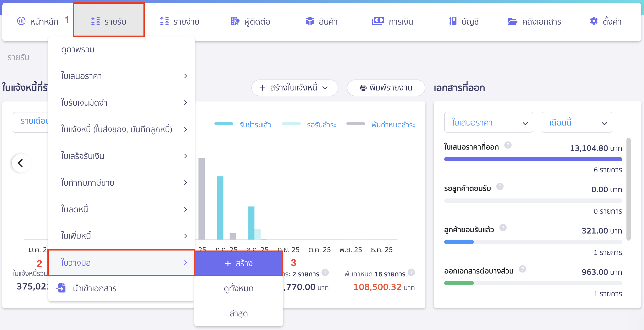Expand ใบเพิ่มหนี้ submenu chevron
This screenshot has height=330, width=644.
pyautogui.click(x=185, y=236)
